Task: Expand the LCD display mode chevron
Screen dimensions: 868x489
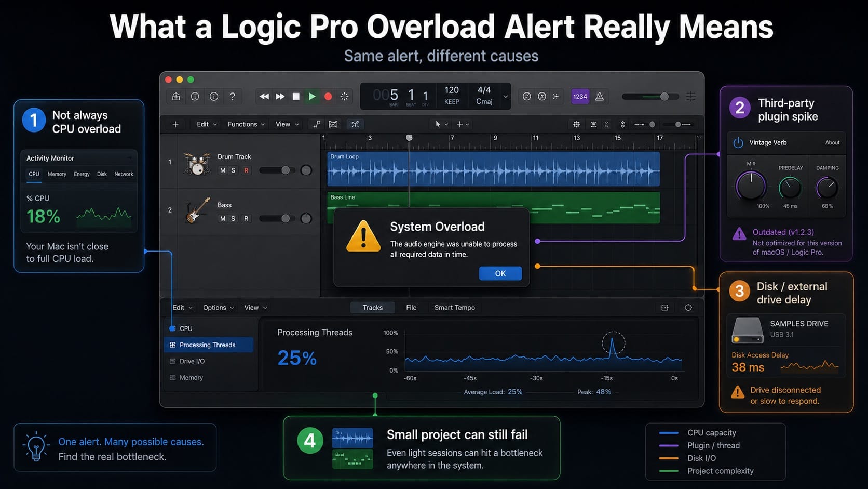Action: click(x=506, y=97)
